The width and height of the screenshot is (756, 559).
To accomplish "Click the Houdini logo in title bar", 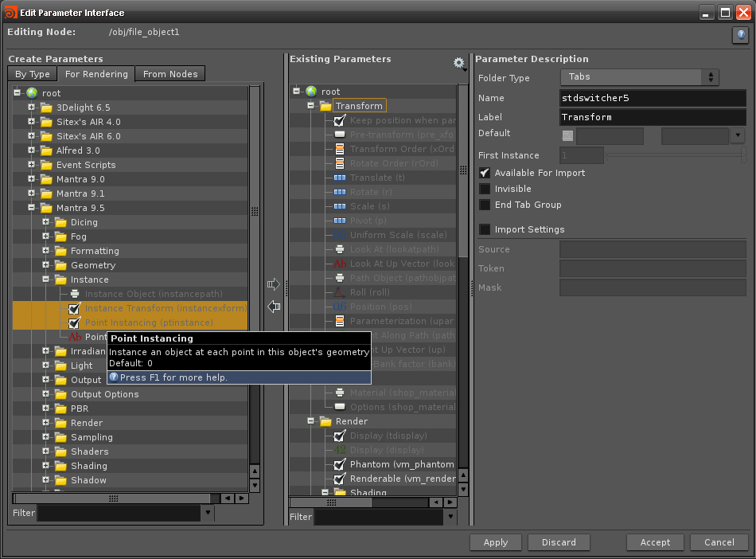I will click(10, 12).
